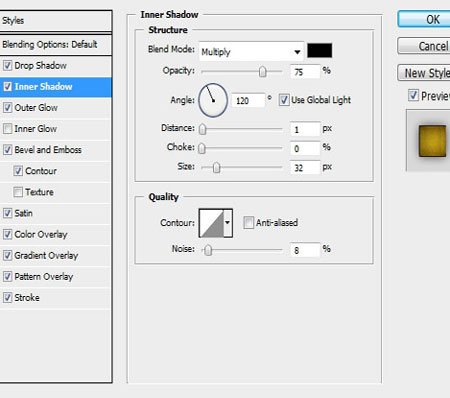Disable the Outer Glow checkbox
Screen dimensions: 450x398
[x=7, y=108]
